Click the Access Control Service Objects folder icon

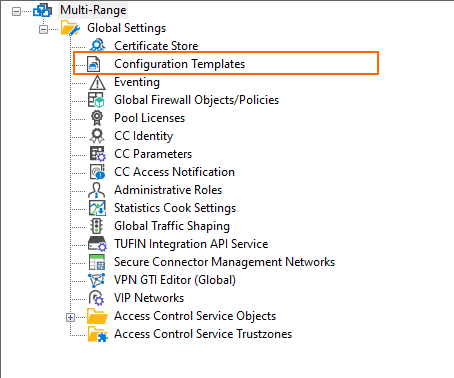click(97, 316)
